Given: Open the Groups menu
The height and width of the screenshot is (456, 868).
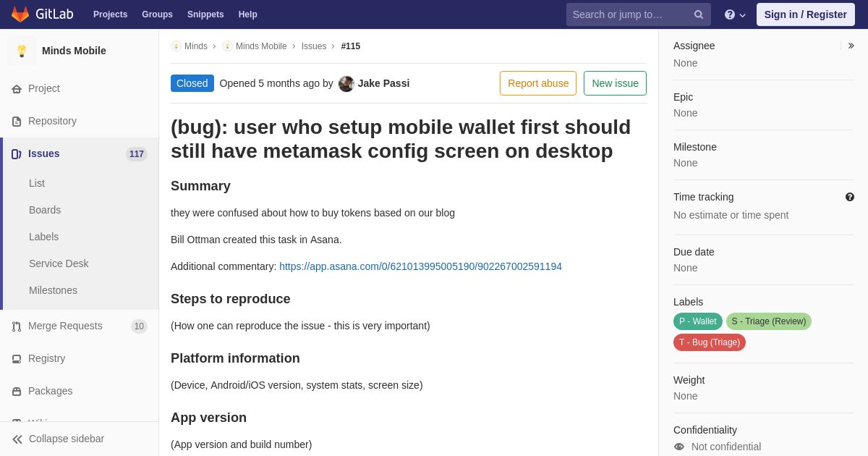Looking at the screenshot, I should tap(157, 14).
